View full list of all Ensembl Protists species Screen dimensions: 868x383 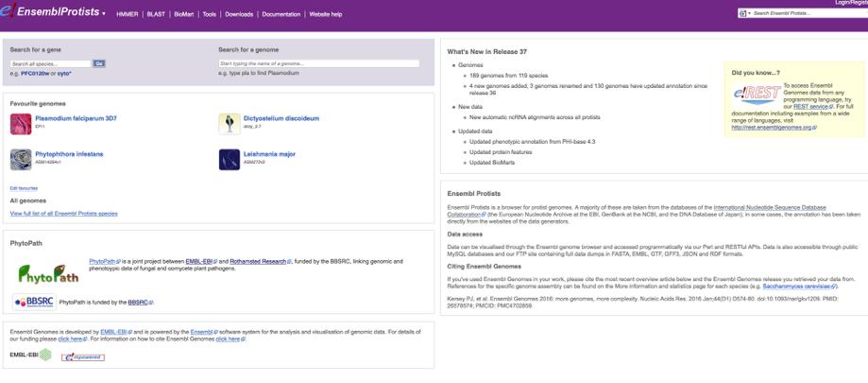click(x=63, y=214)
